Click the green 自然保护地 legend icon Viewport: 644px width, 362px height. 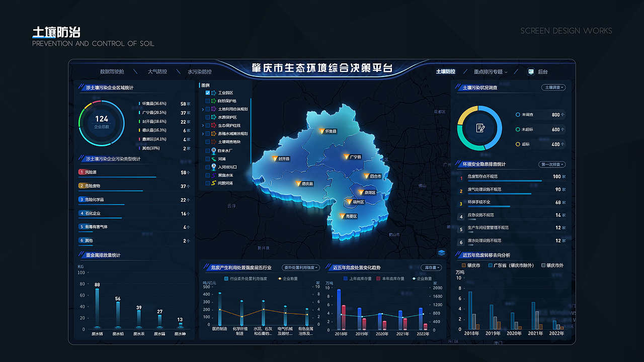pyautogui.click(x=213, y=101)
